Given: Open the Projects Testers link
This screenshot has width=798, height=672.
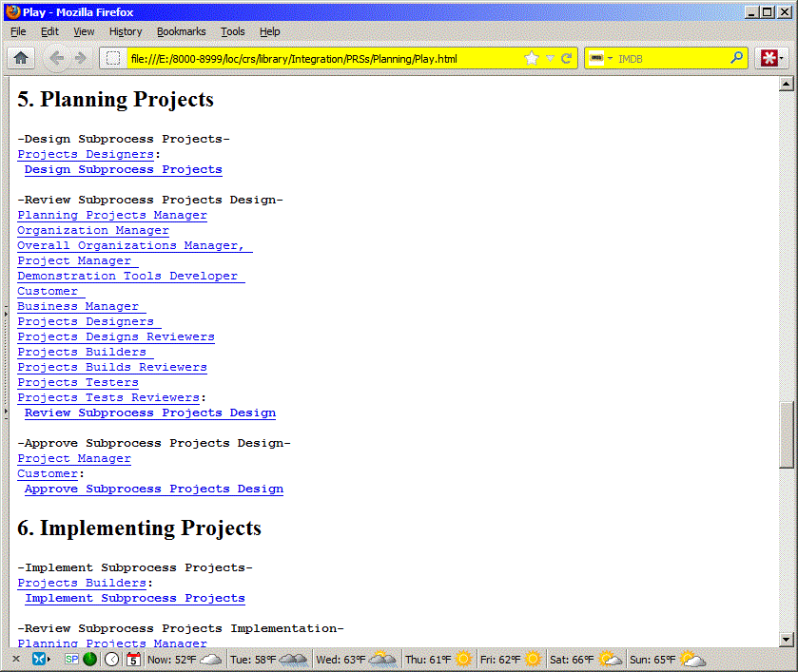Looking at the screenshot, I should click(x=78, y=382).
